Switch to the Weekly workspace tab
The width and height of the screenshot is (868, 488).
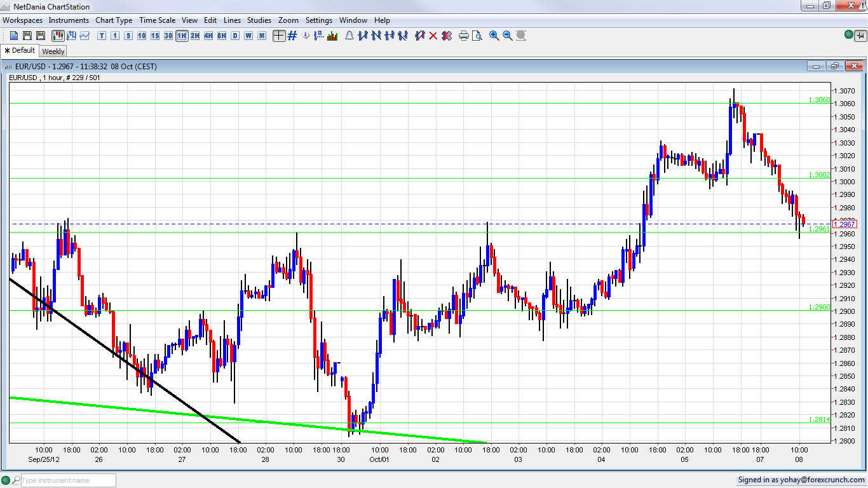click(x=53, y=51)
